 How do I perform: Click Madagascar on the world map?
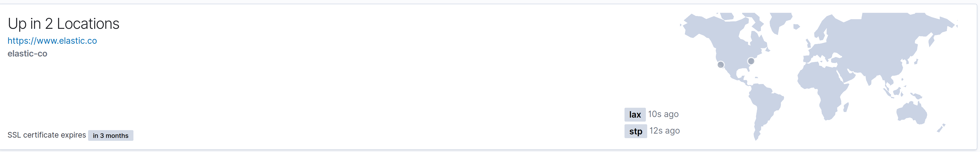[846, 107]
